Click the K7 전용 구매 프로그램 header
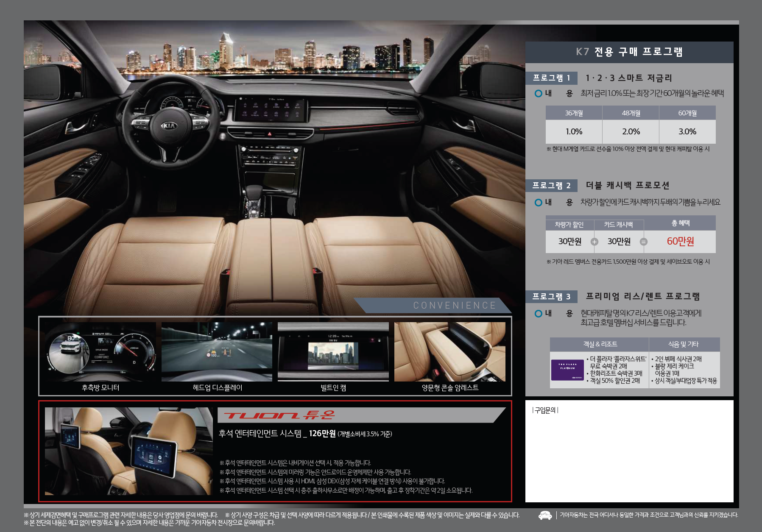Viewport: 762px width, 532px height. click(x=629, y=52)
